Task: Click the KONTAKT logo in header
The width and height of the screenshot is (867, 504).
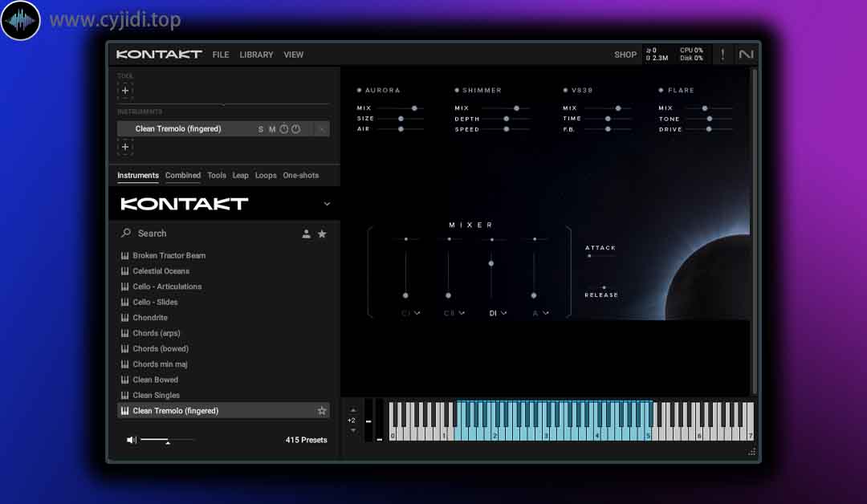Action: coord(159,54)
